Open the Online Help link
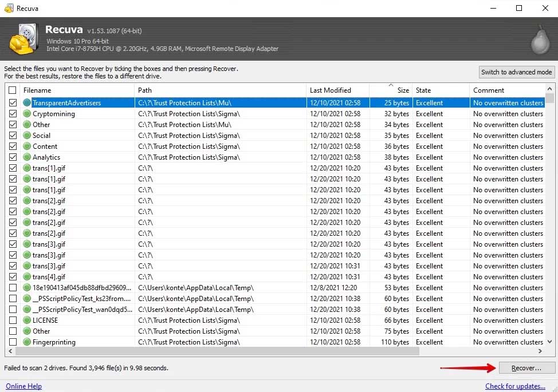This screenshot has height=392, width=558. coord(24,386)
